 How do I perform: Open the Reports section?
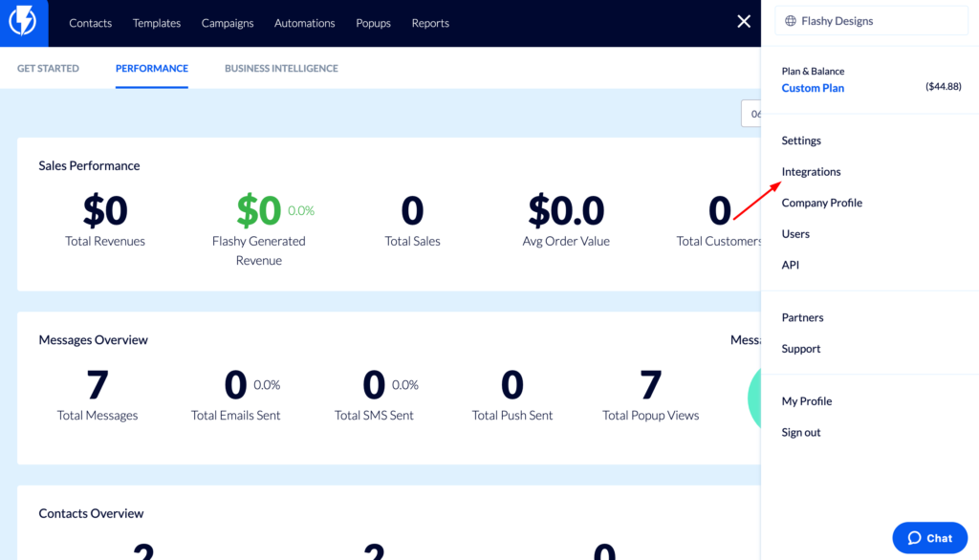pos(430,23)
